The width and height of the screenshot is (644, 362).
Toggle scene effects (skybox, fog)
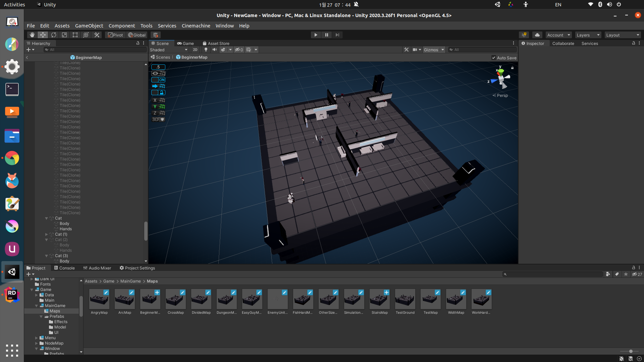(x=223, y=50)
